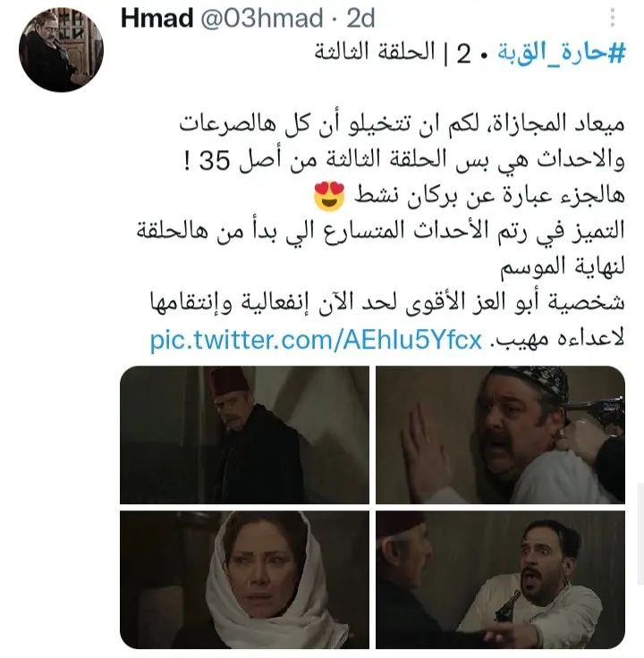Click the scrollbar on the right edge
This screenshot has height=658, width=644.
click(640, 534)
